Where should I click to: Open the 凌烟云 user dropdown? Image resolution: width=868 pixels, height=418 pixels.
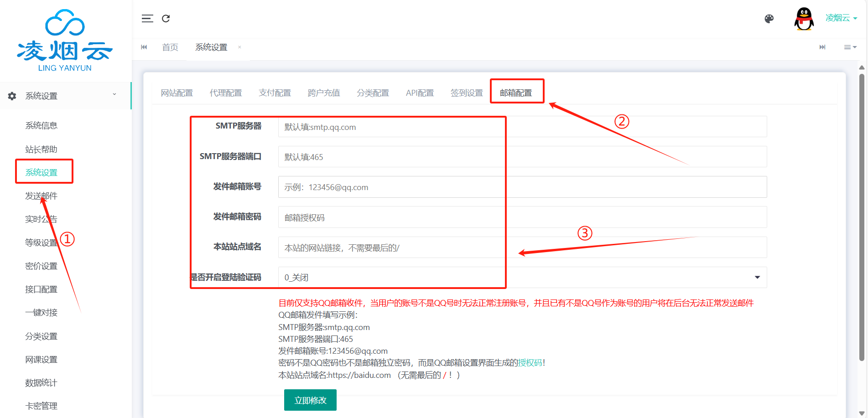[841, 18]
